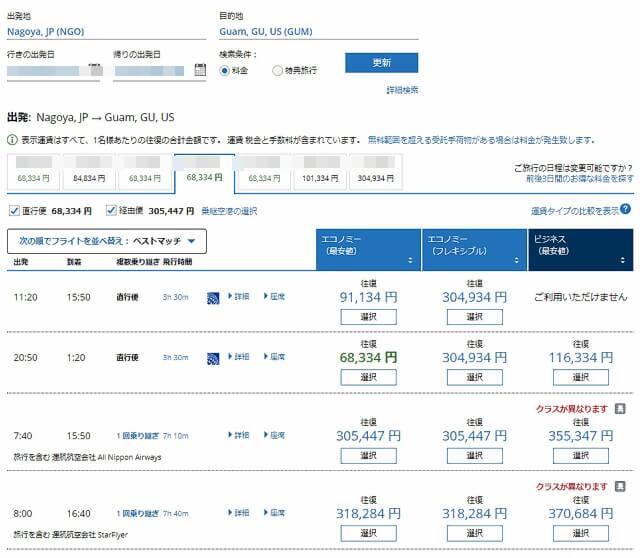Click the United logo on 11:20 flight
Image resolution: width=640 pixels, height=558 pixels.
click(213, 298)
